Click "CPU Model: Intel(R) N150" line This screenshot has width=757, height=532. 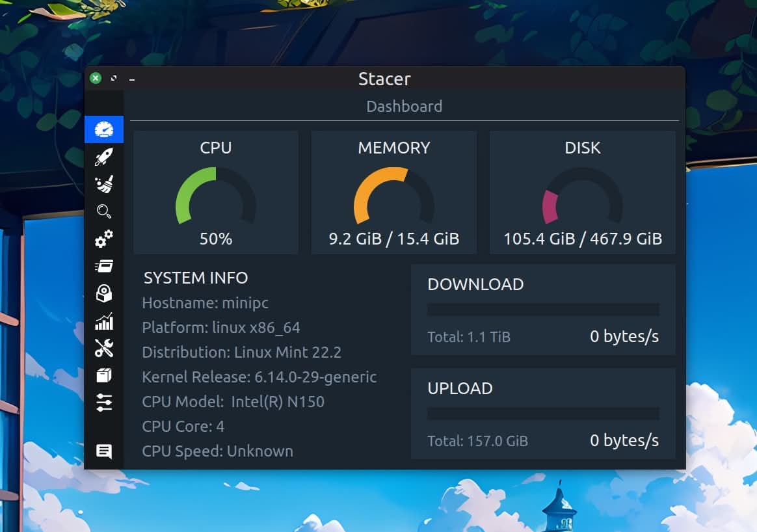[x=233, y=402]
